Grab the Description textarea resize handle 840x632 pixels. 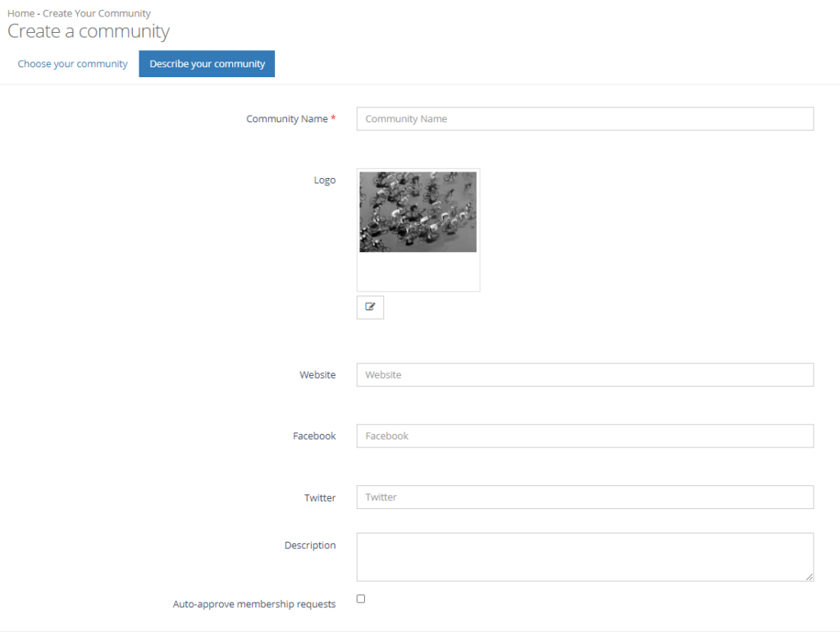point(810,577)
